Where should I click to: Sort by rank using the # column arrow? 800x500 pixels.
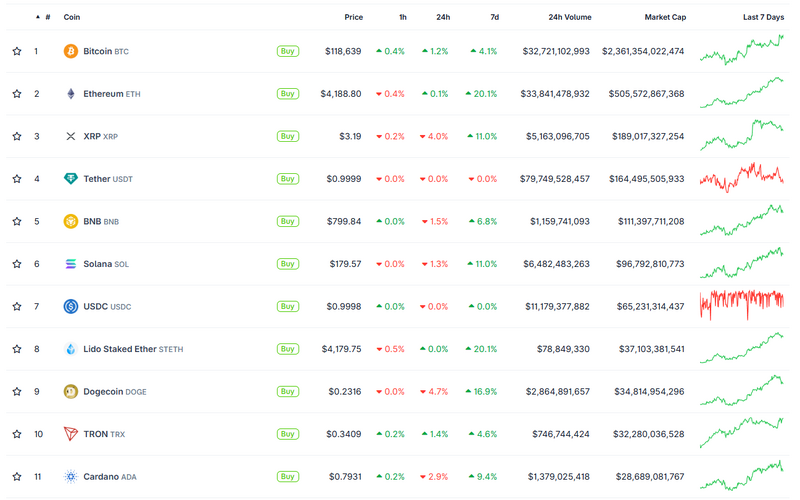coord(39,17)
